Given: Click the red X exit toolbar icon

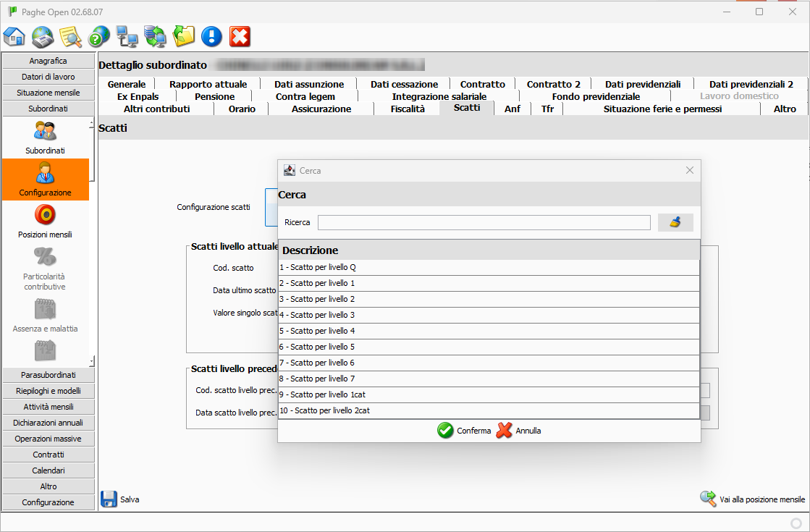Looking at the screenshot, I should (x=240, y=36).
